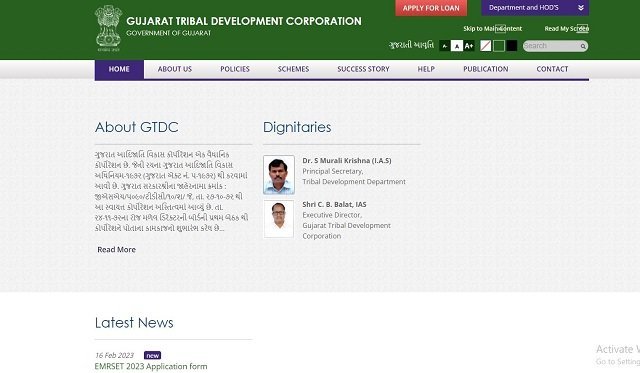
Task: Select the green color theme swatch
Action: pos(498,46)
